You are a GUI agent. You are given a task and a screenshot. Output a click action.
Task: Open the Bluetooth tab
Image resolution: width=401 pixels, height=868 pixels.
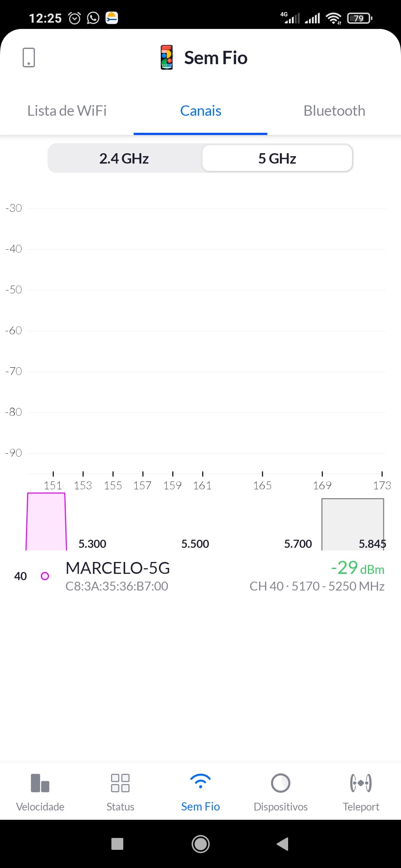coord(334,111)
